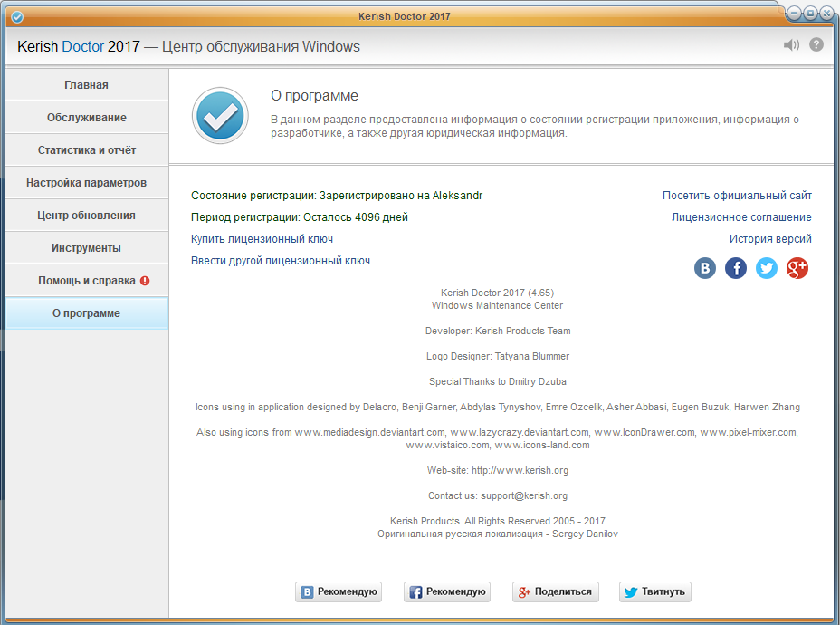
Task: Open the Лицензионное соглашение link
Action: point(741,217)
